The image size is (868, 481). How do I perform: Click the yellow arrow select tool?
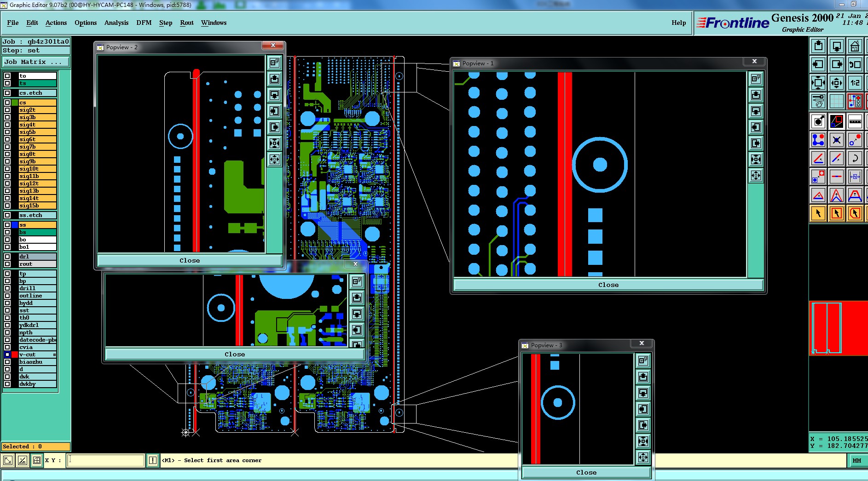point(818,213)
